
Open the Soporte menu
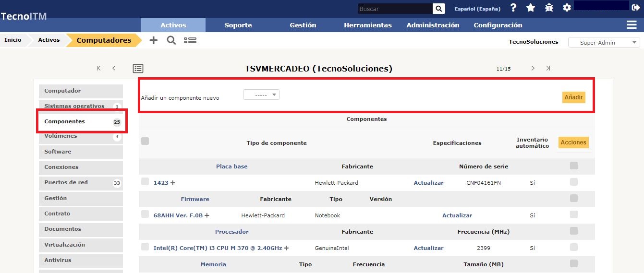[x=238, y=25]
